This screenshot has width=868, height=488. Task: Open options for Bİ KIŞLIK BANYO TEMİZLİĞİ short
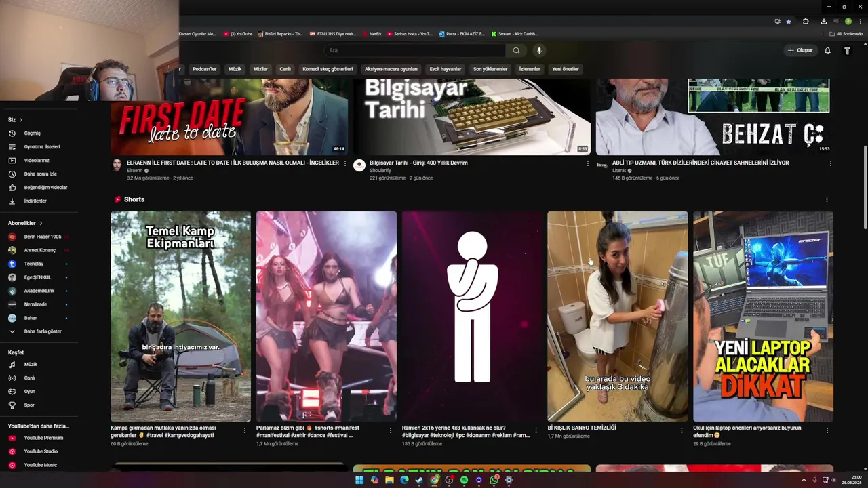point(682,430)
